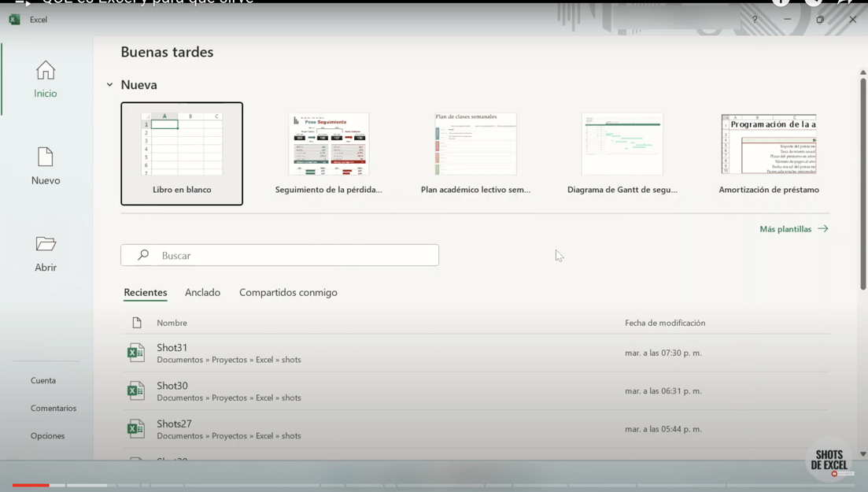Open the Cuenta section
868x492 pixels.
click(x=43, y=380)
